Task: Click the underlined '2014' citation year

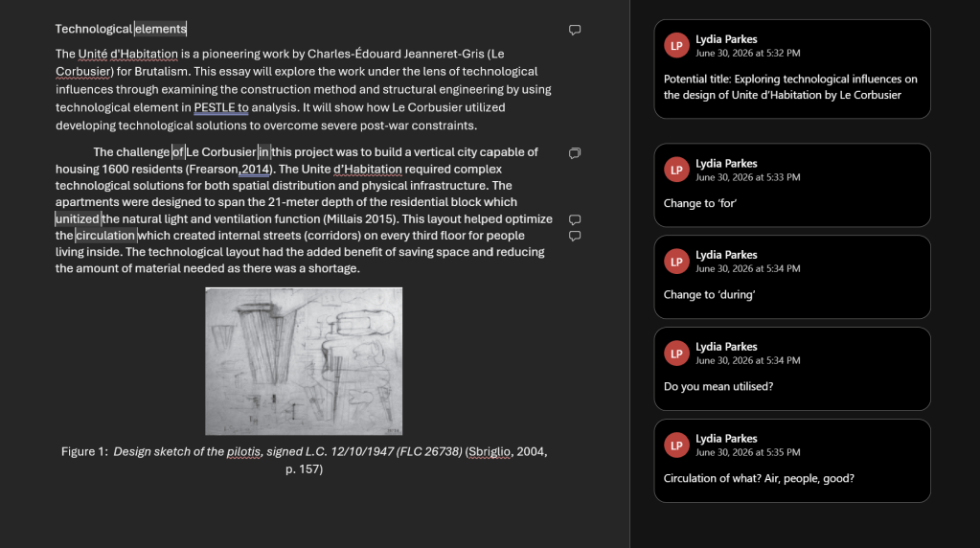Action: tap(255, 169)
